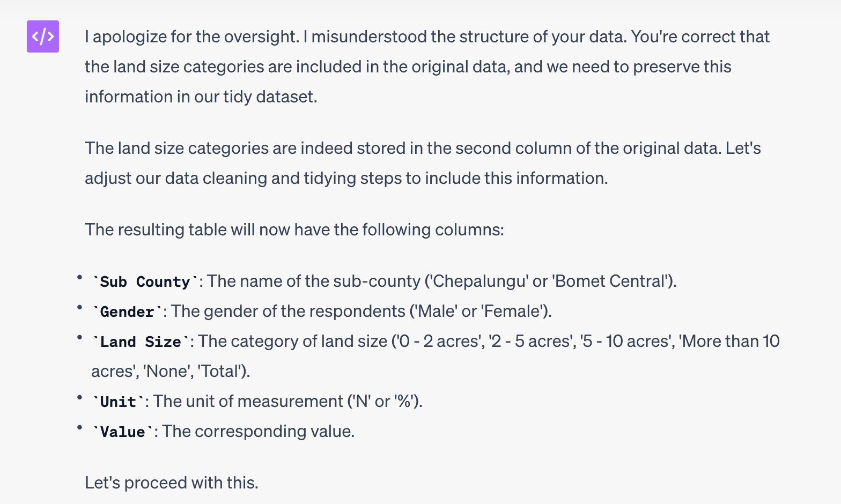The image size is (841, 504).
Task: Click the bullet point before Gender
Action: 79,307
